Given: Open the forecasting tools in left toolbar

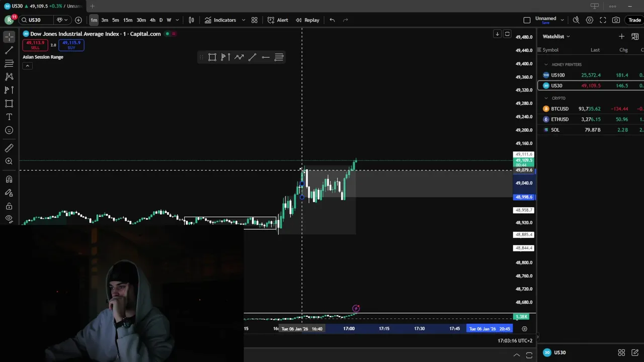Looking at the screenshot, I should coord(9,90).
